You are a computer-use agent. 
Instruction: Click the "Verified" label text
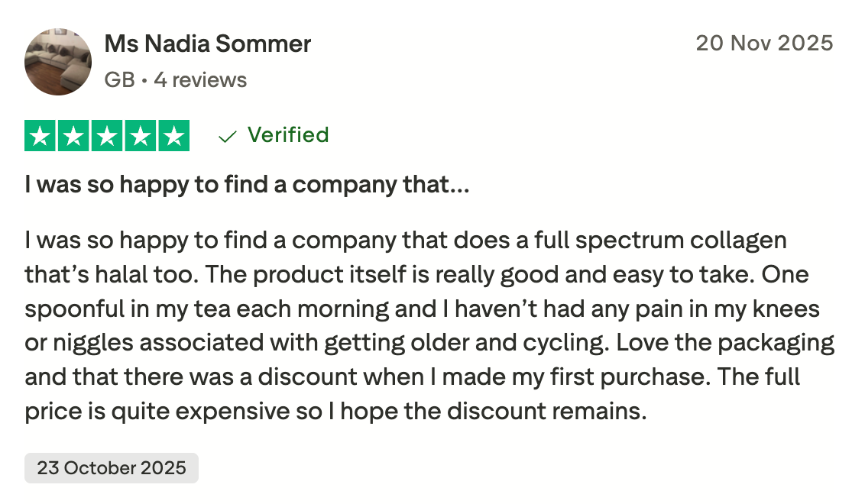coord(288,135)
